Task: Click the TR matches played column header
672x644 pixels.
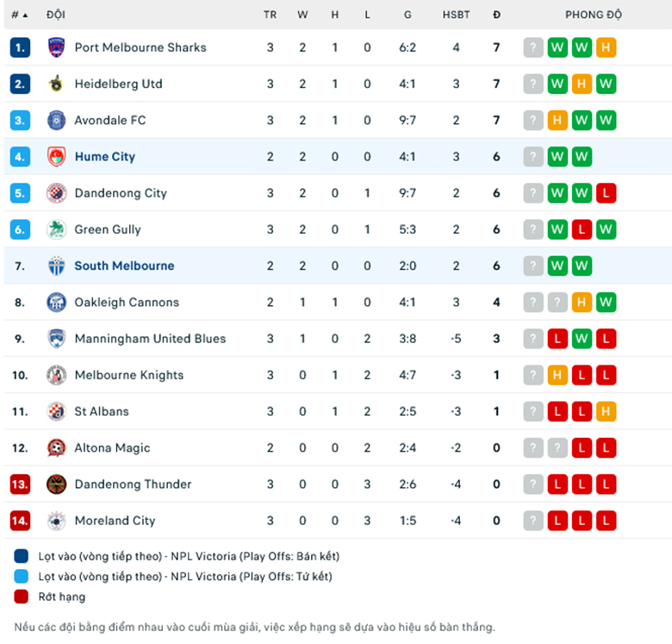Action: 270,15
